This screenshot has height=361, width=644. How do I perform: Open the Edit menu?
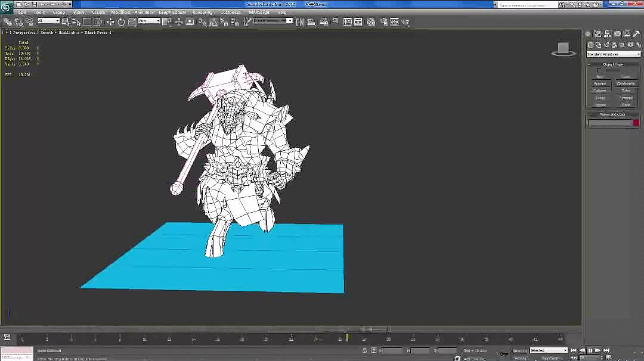coord(22,13)
